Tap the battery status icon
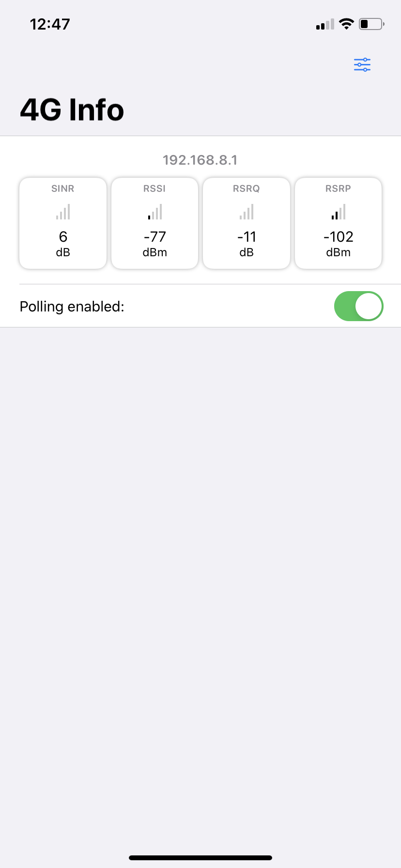 click(x=371, y=24)
